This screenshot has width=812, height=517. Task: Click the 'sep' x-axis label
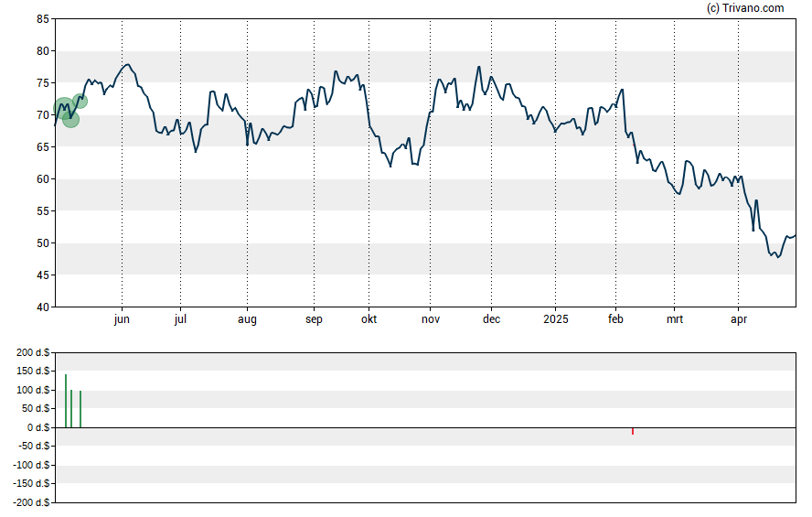click(314, 319)
